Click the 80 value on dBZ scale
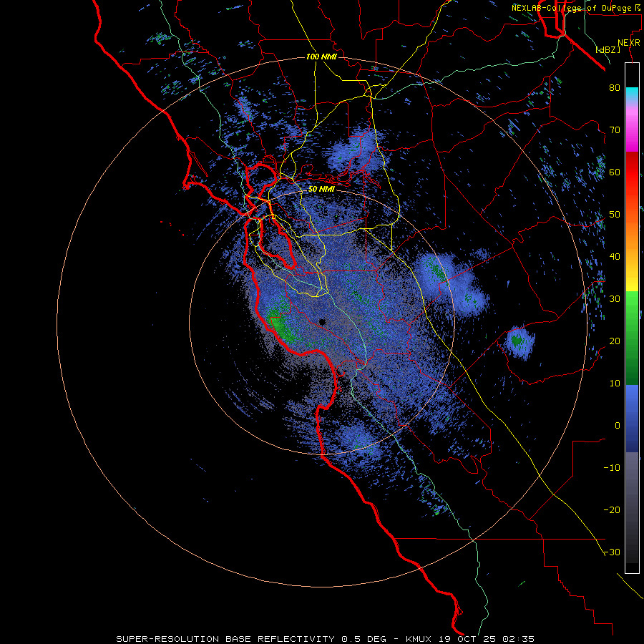This screenshot has height=644, width=644. point(615,87)
